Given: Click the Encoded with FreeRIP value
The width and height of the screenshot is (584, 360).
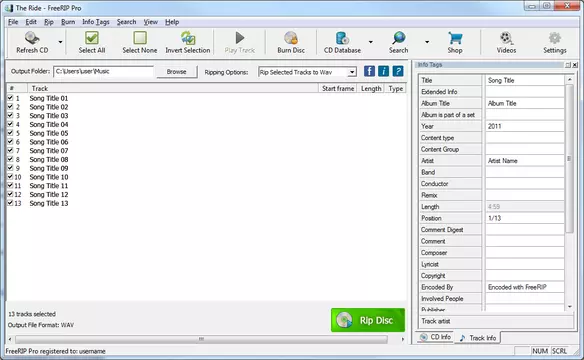Looking at the screenshot, I should (x=524, y=287).
